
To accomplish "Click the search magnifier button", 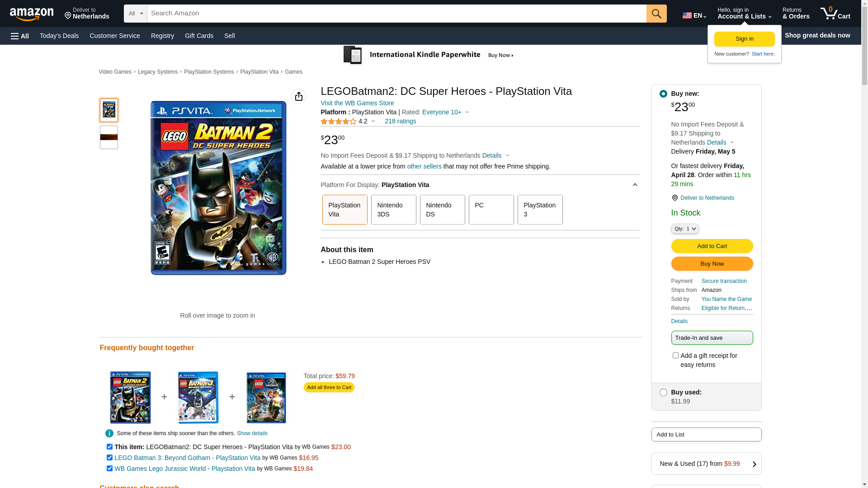I will (656, 14).
